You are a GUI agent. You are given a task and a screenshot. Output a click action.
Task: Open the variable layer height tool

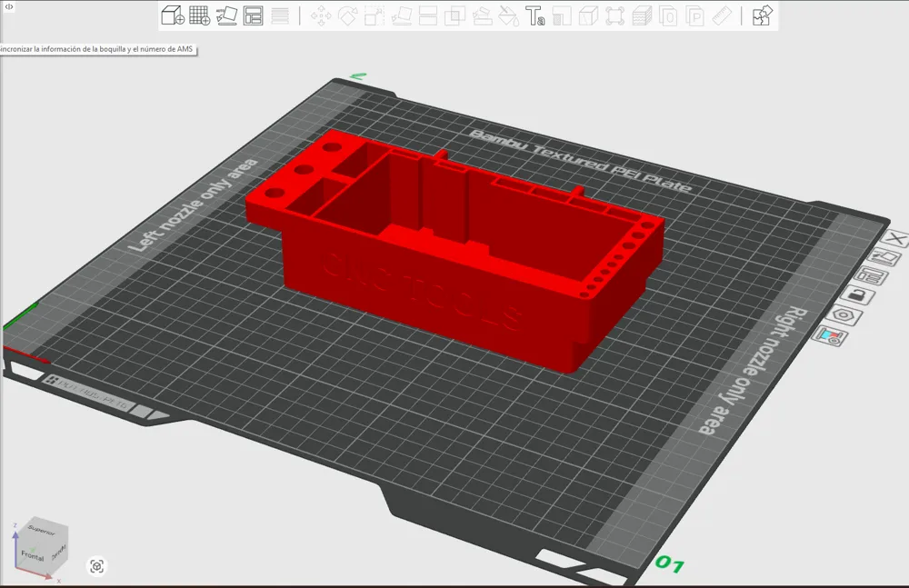[280, 15]
